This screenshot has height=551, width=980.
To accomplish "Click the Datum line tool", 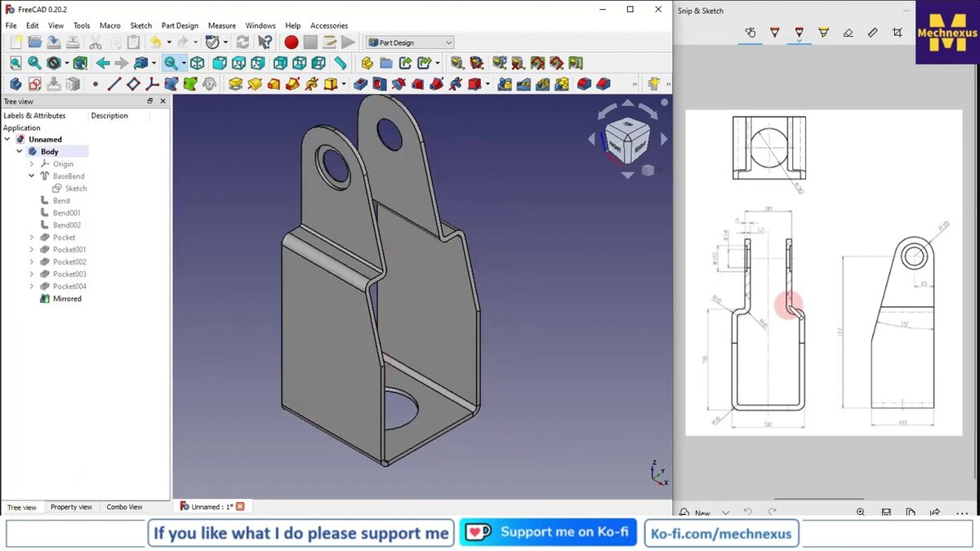I will tap(114, 84).
